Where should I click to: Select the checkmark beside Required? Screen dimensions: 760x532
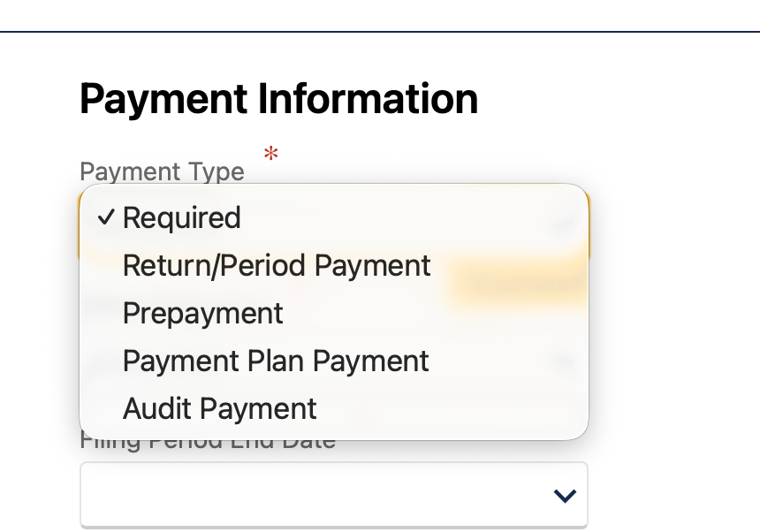click(105, 217)
